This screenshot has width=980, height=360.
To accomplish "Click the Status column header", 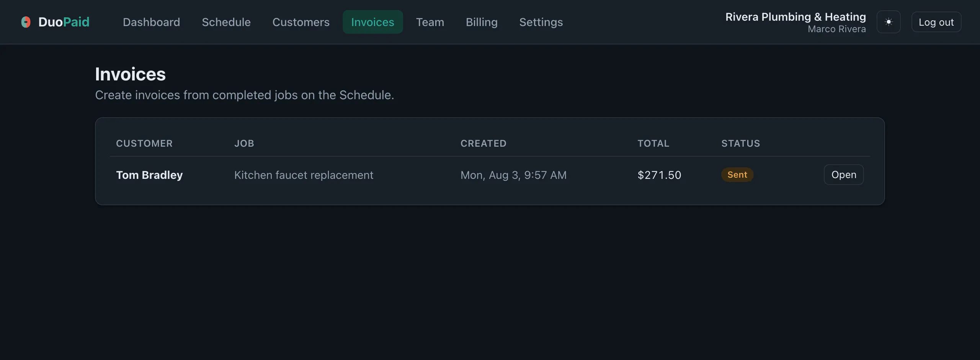I will click(741, 143).
